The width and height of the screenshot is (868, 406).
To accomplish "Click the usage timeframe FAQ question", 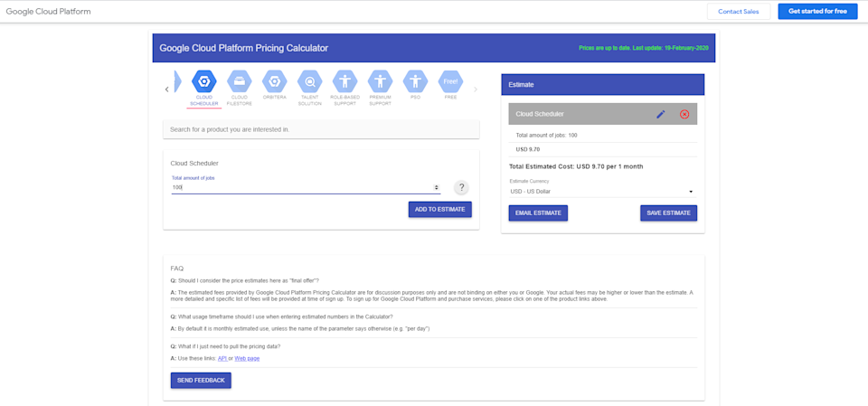I will pyautogui.click(x=282, y=316).
